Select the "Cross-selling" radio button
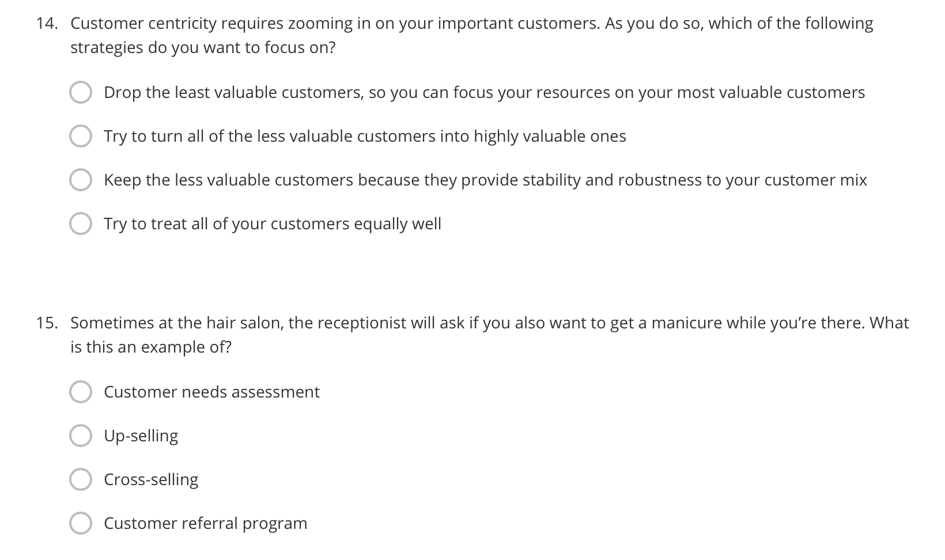 coord(81,479)
